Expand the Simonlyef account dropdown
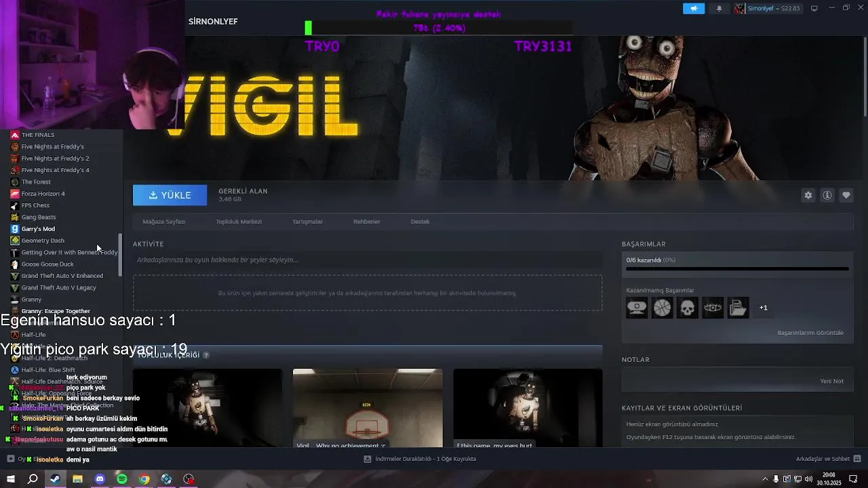The width and height of the screenshot is (868, 488). point(768,8)
